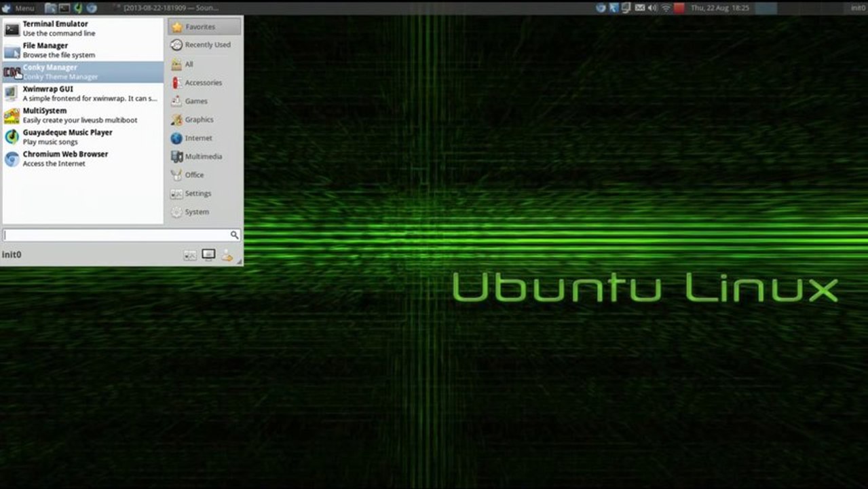Click the init0 user label in panel
868x489 pixels.
pyautogui.click(x=858, y=8)
